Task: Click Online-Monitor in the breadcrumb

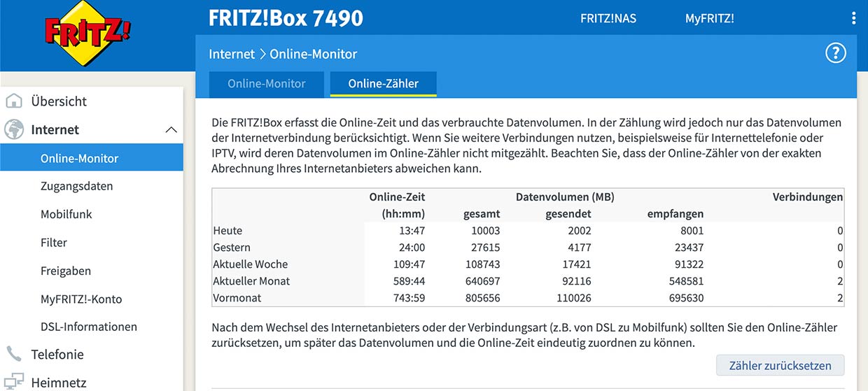Action: [313, 54]
